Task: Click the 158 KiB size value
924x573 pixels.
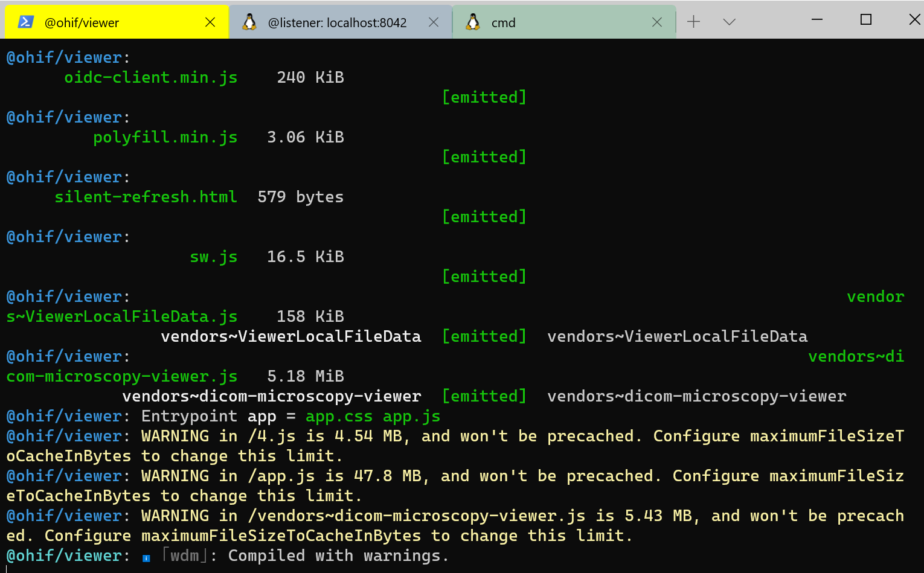Action: tap(310, 316)
